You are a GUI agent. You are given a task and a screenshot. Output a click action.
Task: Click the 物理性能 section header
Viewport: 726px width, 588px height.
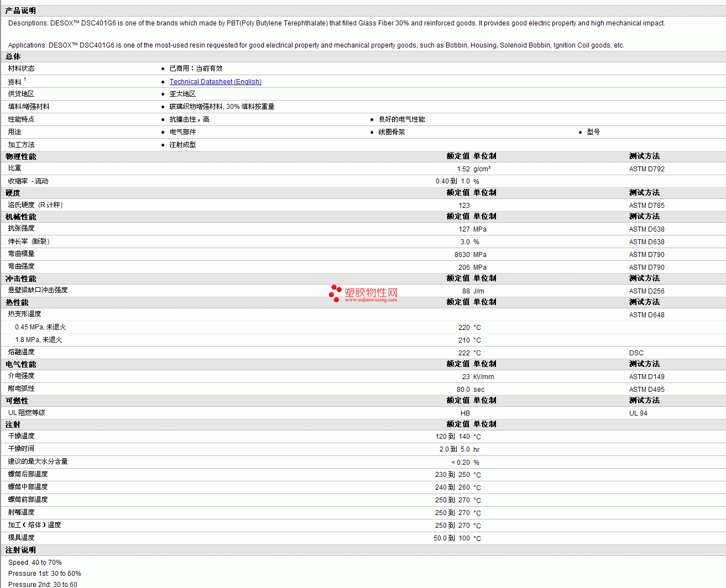pos(20,157)
